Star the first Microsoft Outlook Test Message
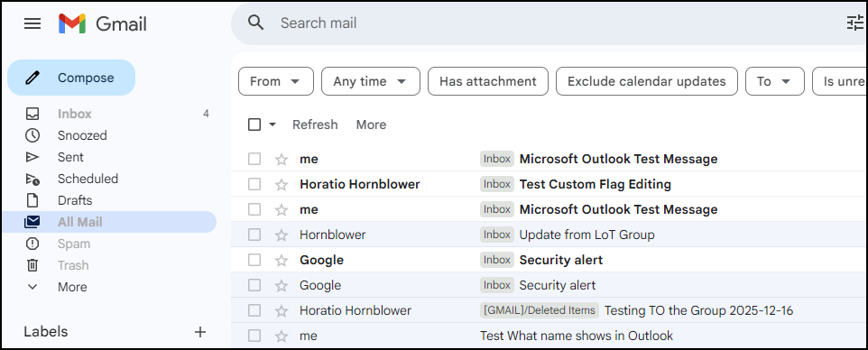Viewport: 868px width, 350px height. pyautogui.click(x=282, y=160)
